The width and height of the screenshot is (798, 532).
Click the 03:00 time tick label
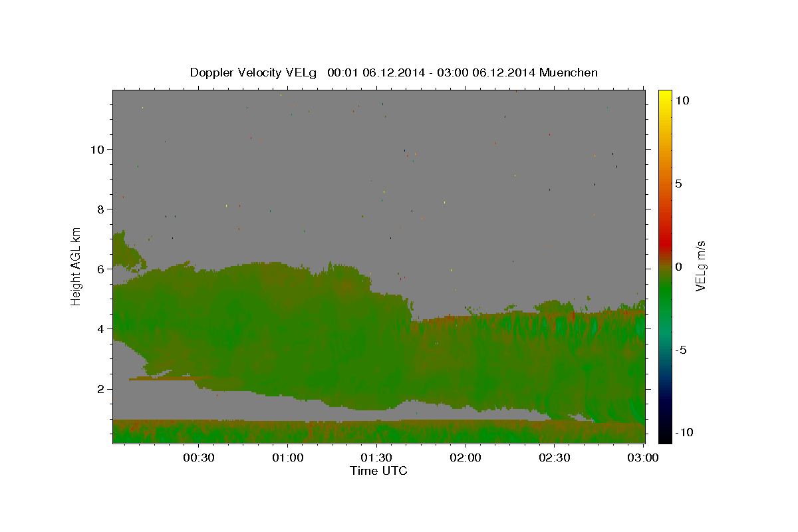643,458
